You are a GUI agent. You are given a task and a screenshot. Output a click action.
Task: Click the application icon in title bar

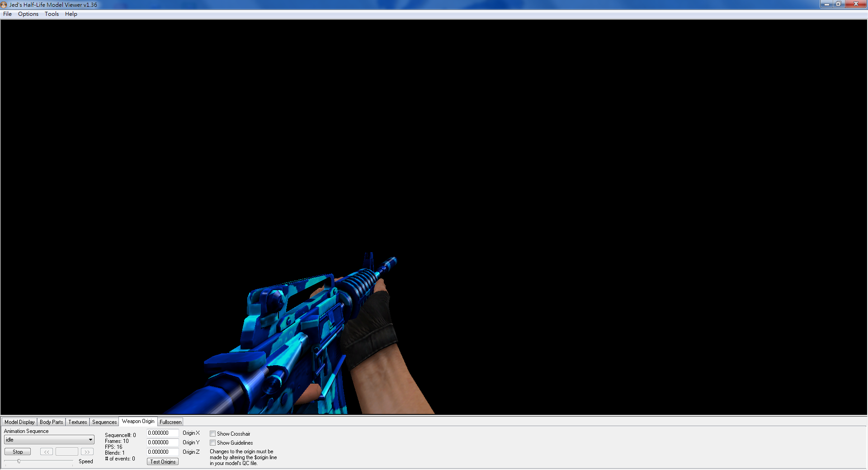(4, 5)
